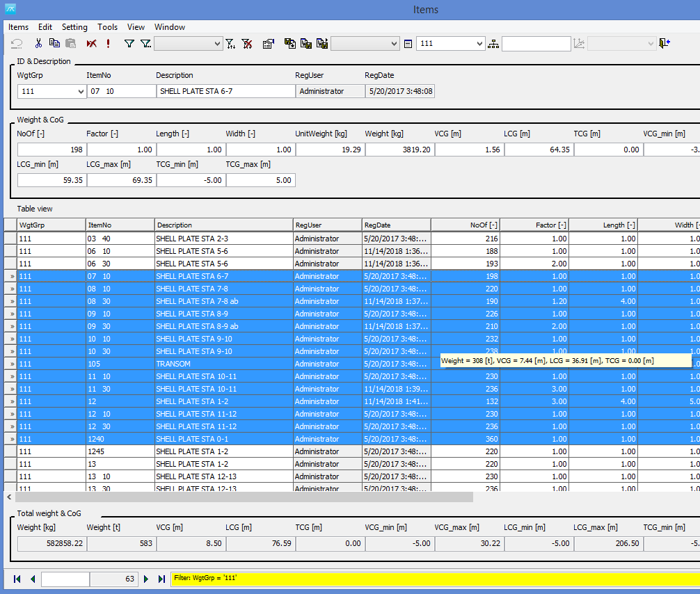The width and height of the screenshot is (700, 594).
Task: Click the Cut scissors icon in toolbar
Action: (39, 43)
